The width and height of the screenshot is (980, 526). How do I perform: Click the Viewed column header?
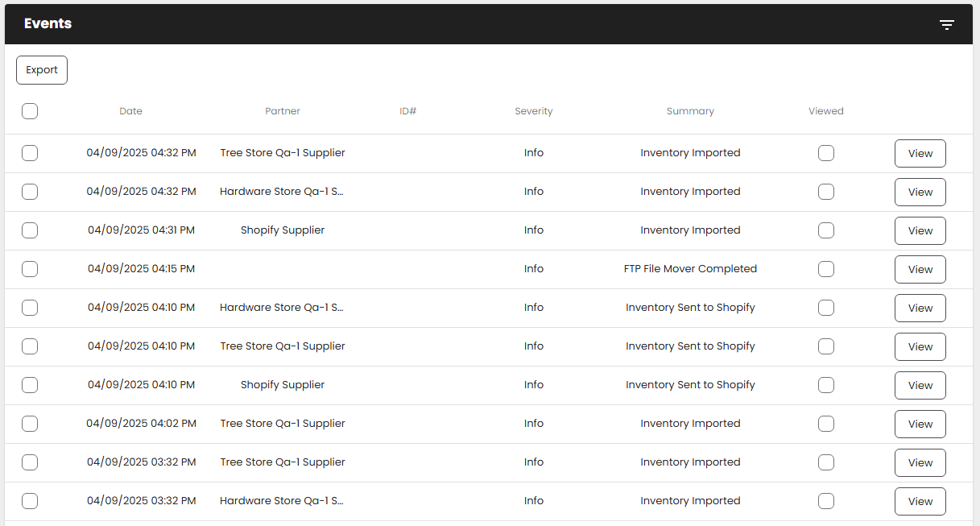pos(825,111)
